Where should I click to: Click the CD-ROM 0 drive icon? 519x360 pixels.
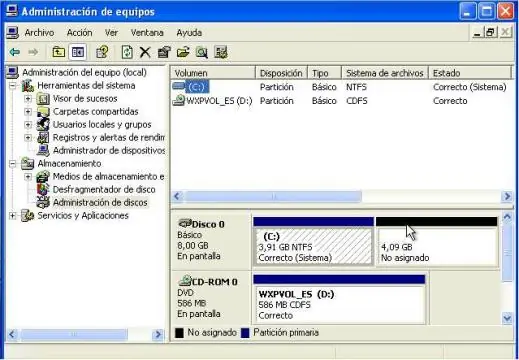point(185,281)
